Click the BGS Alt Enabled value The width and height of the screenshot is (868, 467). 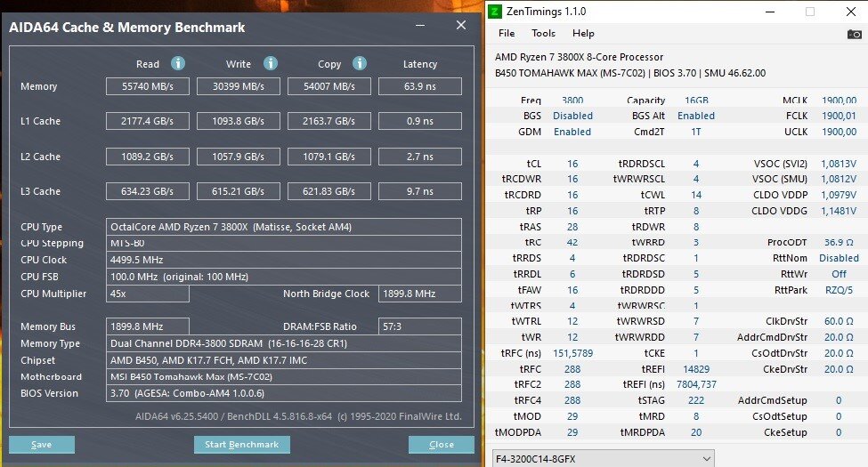pyautogui.click(x=696, y=116)
